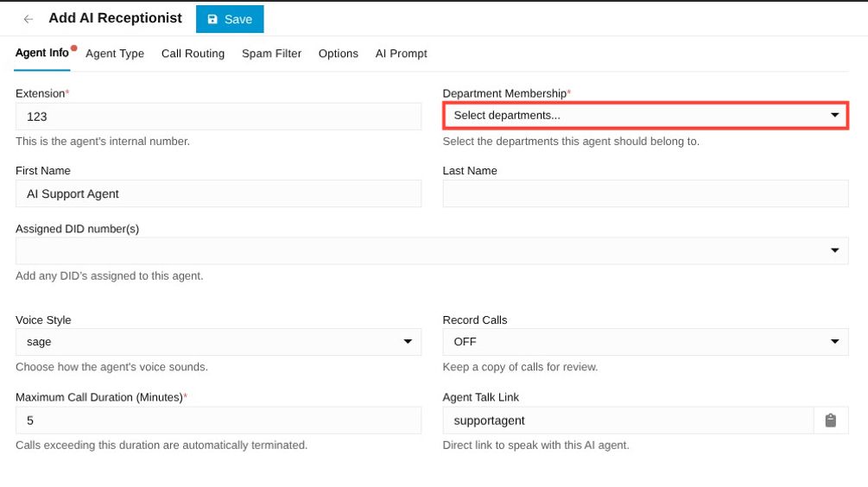Open the Agent Info tab
The image size is (868, 487).
[42, 54]
